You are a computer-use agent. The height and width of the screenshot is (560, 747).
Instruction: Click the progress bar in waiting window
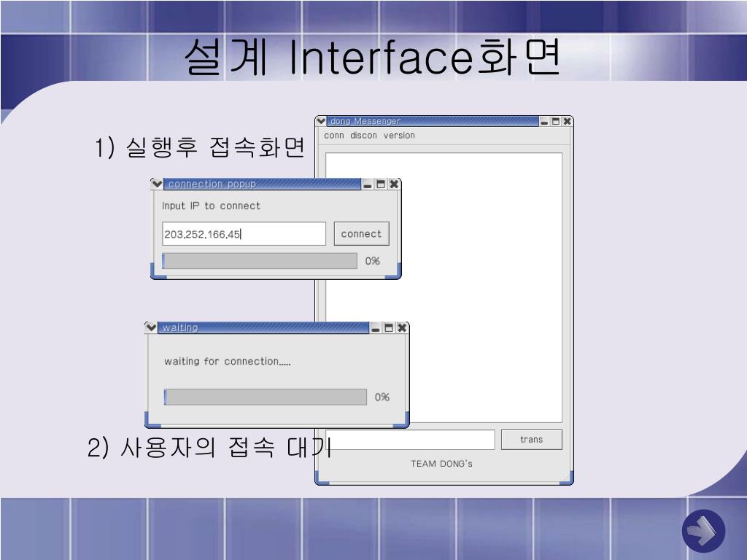pyautogui.click(x=266, y=397)
